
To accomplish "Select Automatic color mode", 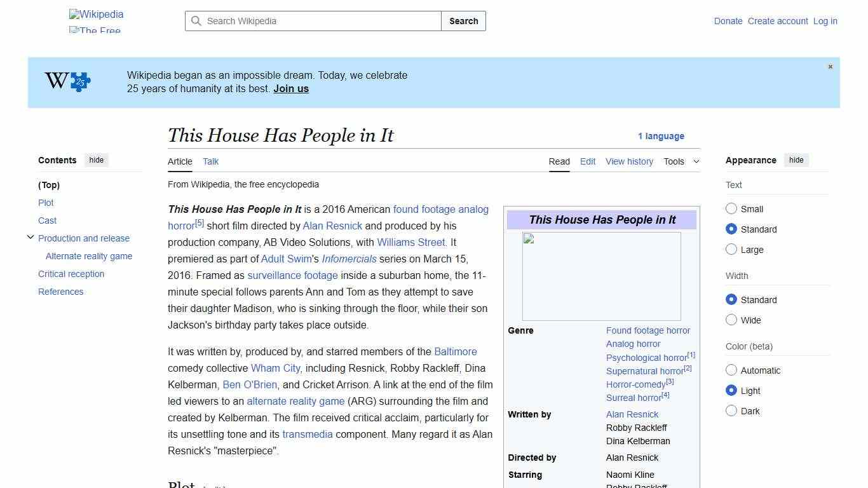I will click(x=731, y=370).
